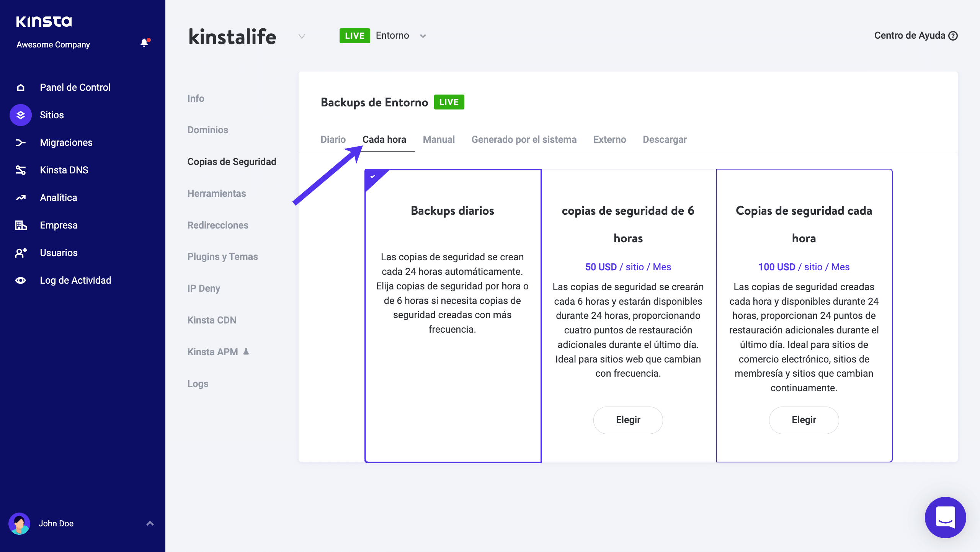Click the Kinsta DNS icon
The width and height of the screenshot is (980, 552).
pyautogui.click(x=21, y=170)
